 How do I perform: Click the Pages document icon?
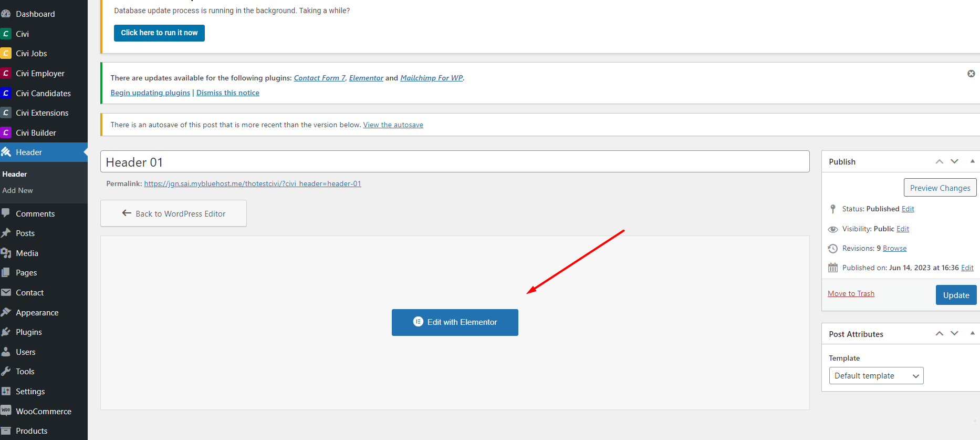pyautogui.click(x=6, y=272)
